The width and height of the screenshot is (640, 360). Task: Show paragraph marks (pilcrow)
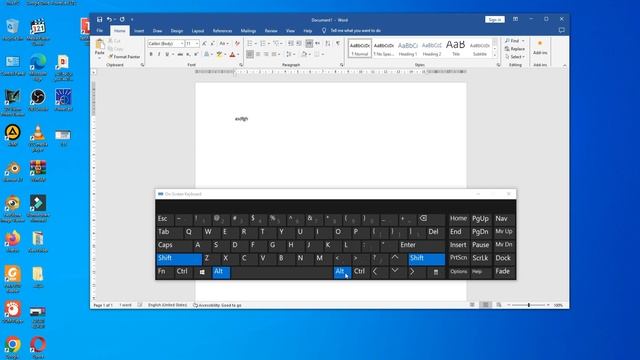point(338,43)
